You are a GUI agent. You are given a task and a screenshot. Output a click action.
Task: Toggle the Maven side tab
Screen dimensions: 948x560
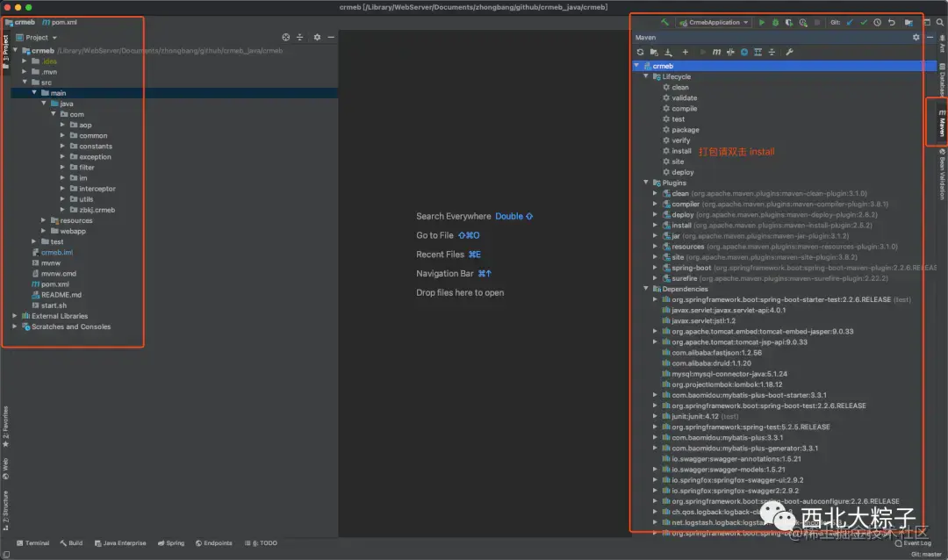(941, 123)
